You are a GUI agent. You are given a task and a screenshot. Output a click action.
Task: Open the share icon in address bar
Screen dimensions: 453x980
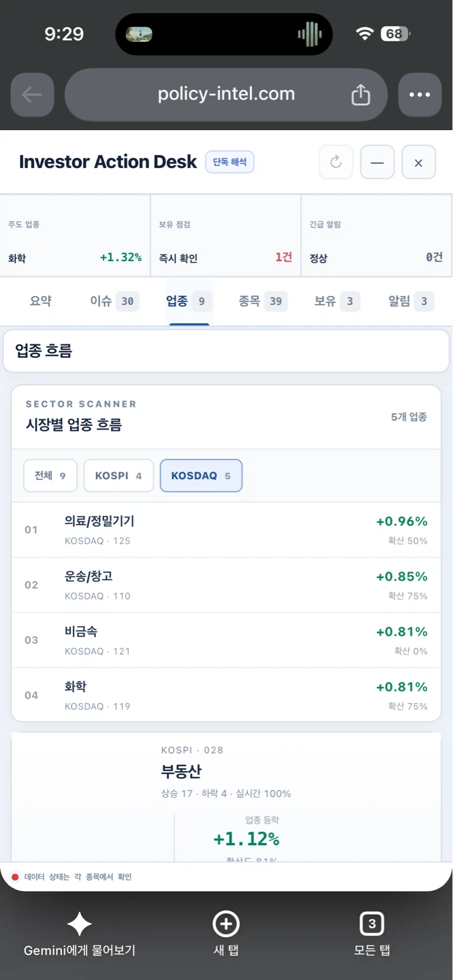[x=360, y=95]
